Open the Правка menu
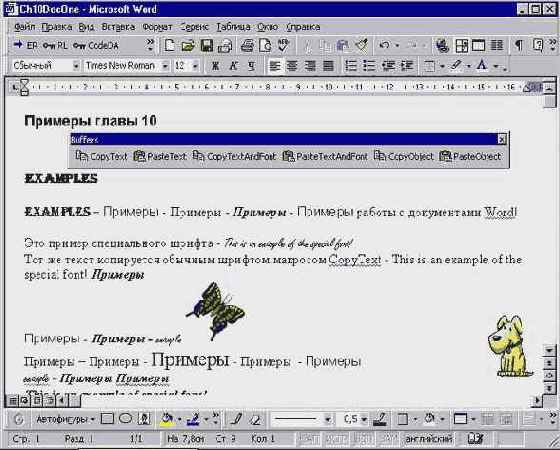 [57, 27]
